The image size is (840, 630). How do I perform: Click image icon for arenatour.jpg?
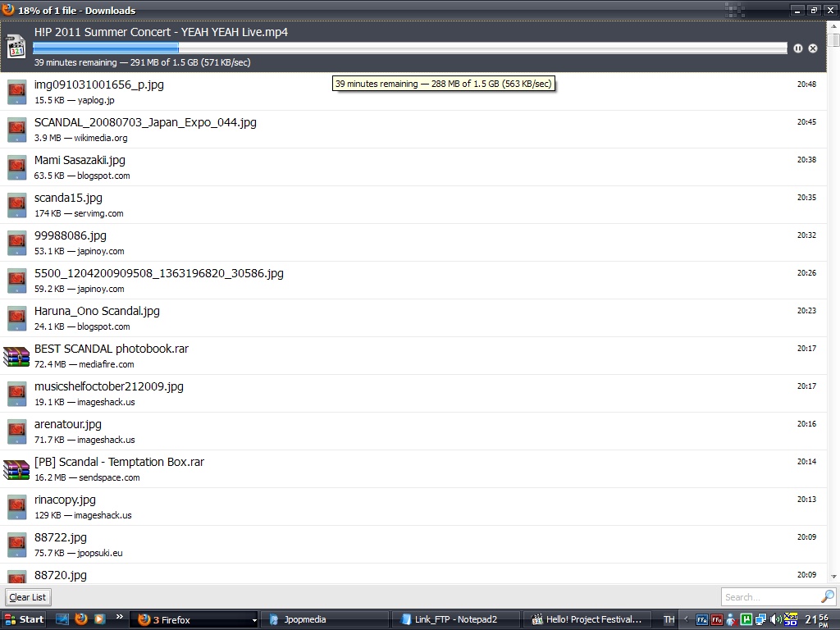[16, 431]
